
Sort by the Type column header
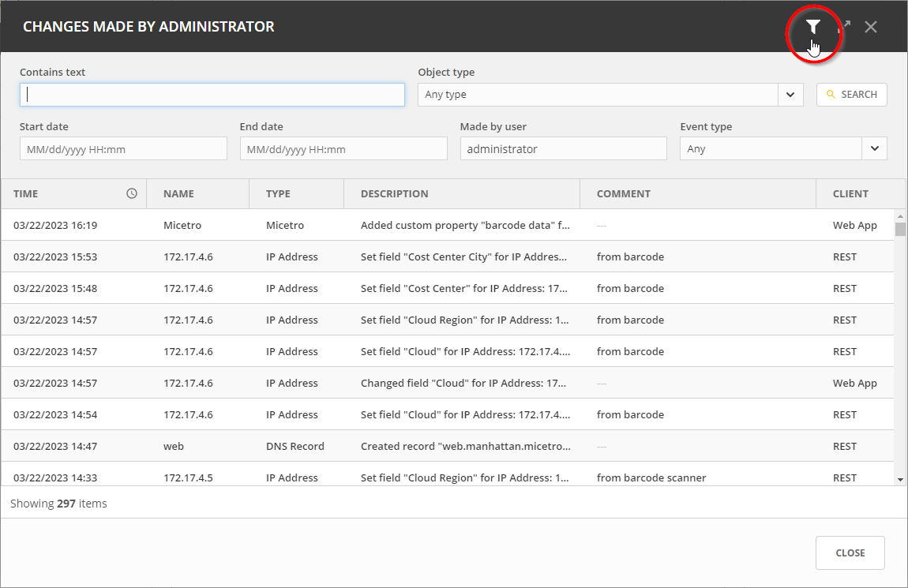278,193
